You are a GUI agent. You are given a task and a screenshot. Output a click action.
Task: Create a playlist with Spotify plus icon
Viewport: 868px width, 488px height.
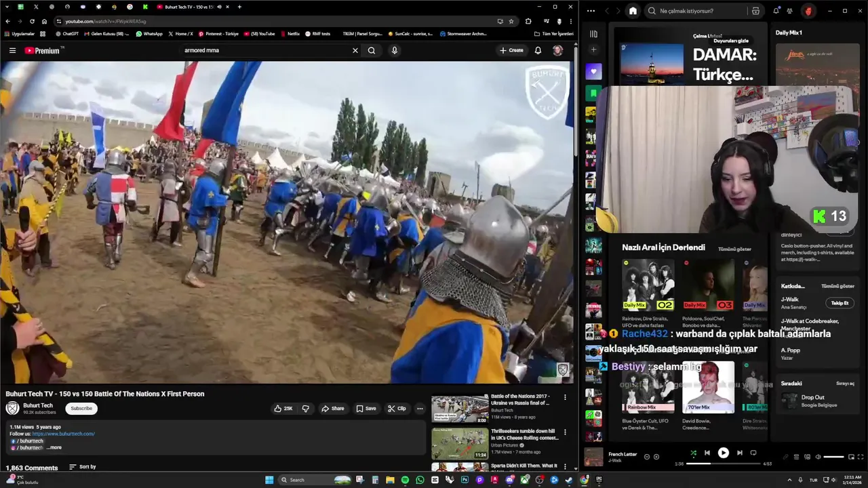pyautogui.click(x=593, y=49)
